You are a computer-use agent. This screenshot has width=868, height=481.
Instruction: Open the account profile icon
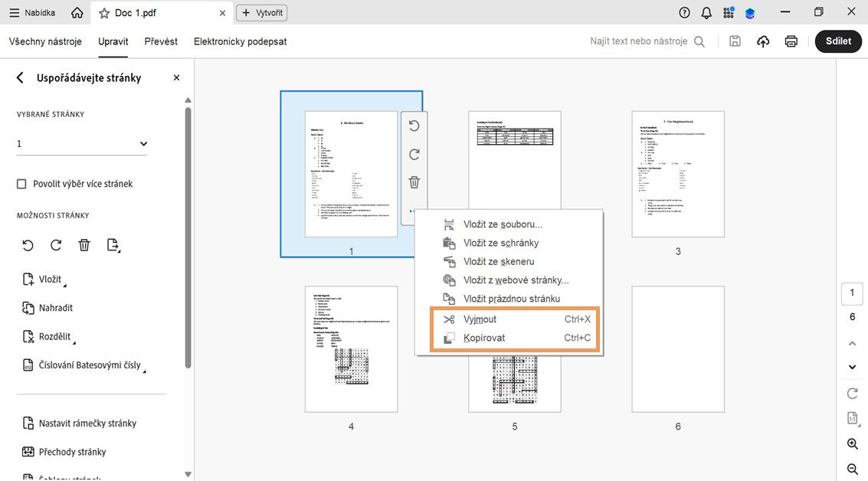point(750,13)
